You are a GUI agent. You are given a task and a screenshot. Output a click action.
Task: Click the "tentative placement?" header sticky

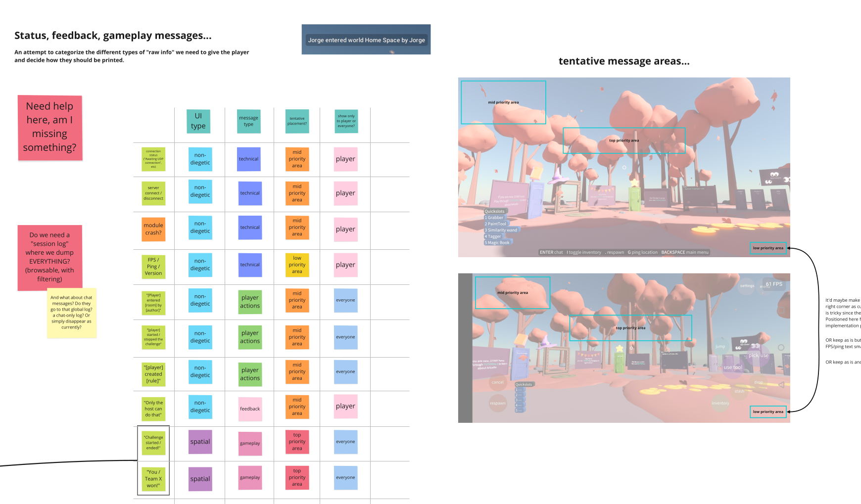click(x=297, y=121)
